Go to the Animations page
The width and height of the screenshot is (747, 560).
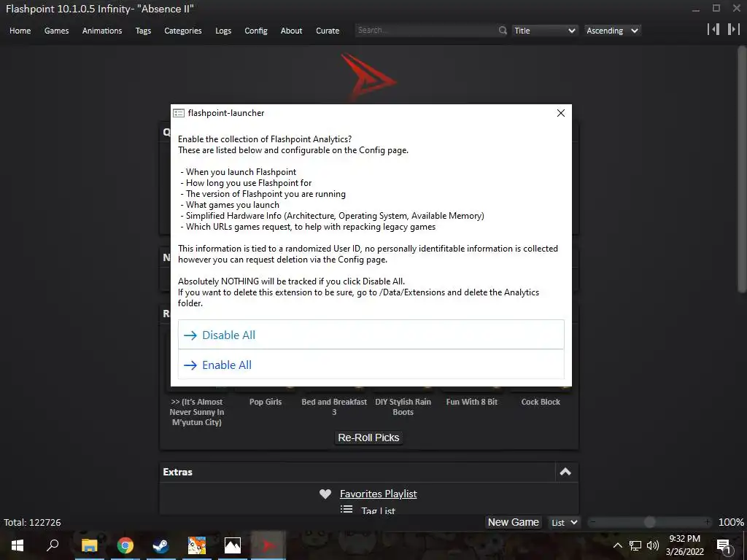[x=102, y=31]
